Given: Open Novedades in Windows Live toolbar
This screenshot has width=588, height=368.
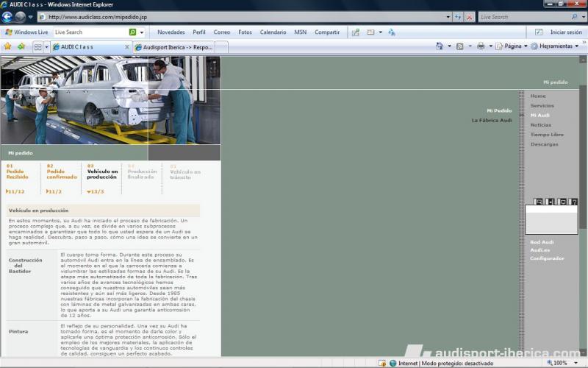Looking at the screenshot, I should pos(171,32).
